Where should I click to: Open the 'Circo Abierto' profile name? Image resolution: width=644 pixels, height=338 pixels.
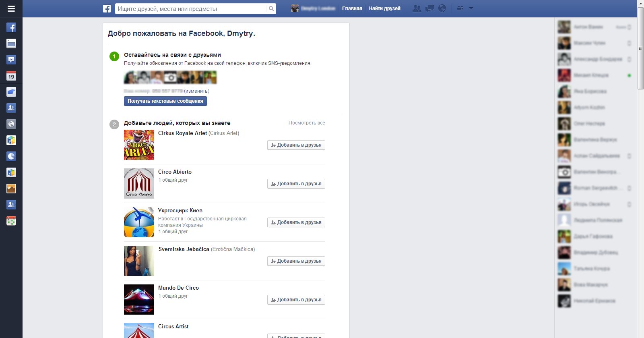point(175,172)
